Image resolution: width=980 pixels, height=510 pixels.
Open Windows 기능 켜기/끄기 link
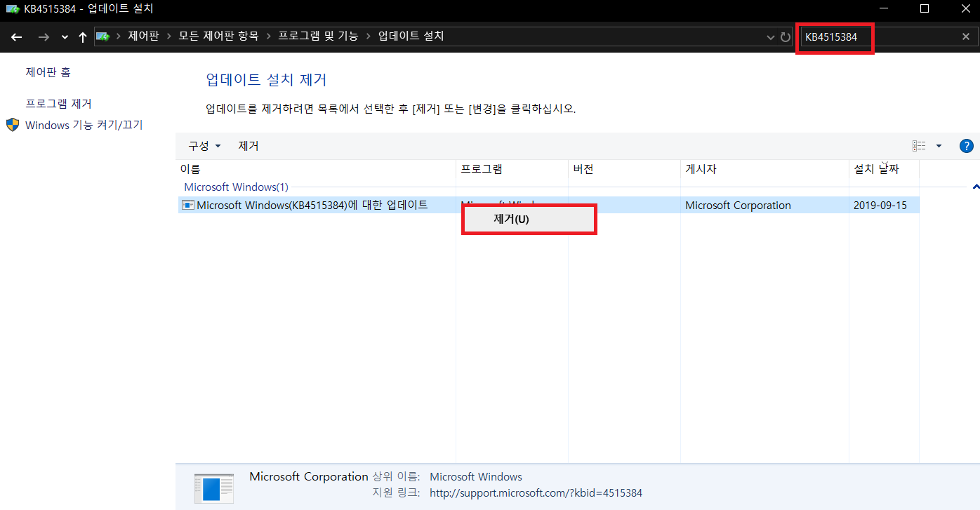(84, 125)
